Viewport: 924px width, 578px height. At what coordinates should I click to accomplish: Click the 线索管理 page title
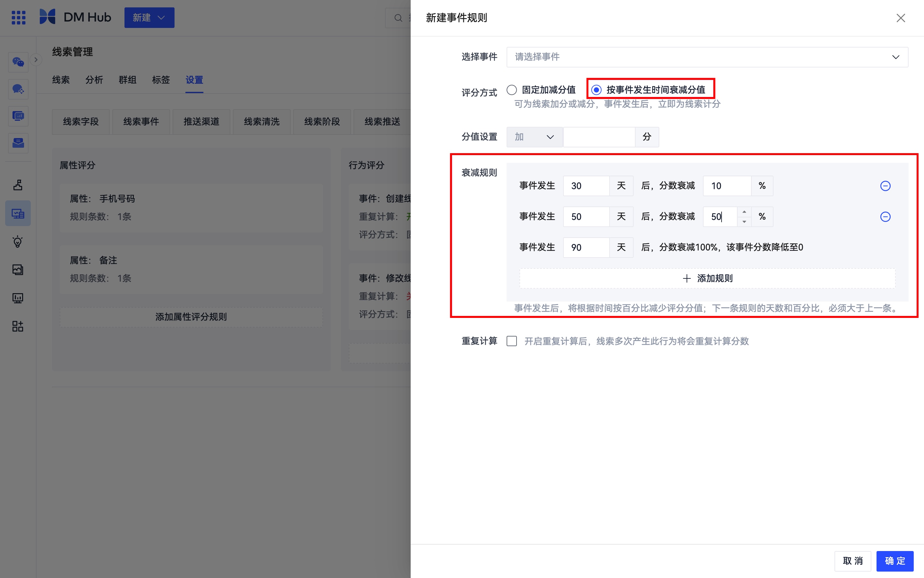point(73,52)
